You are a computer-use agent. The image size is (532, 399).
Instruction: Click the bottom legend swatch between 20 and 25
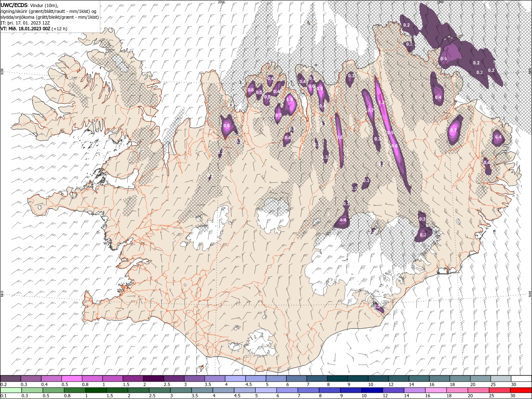pyautogui.click(x=479, y=390)
